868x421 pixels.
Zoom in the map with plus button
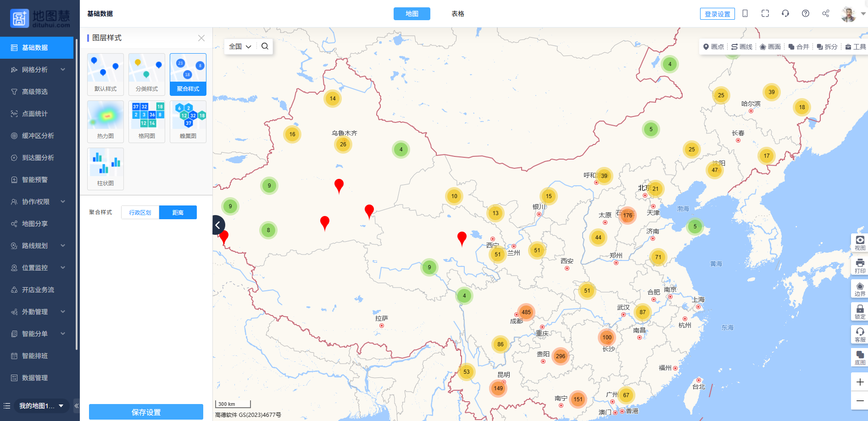(x=860, y=382)
